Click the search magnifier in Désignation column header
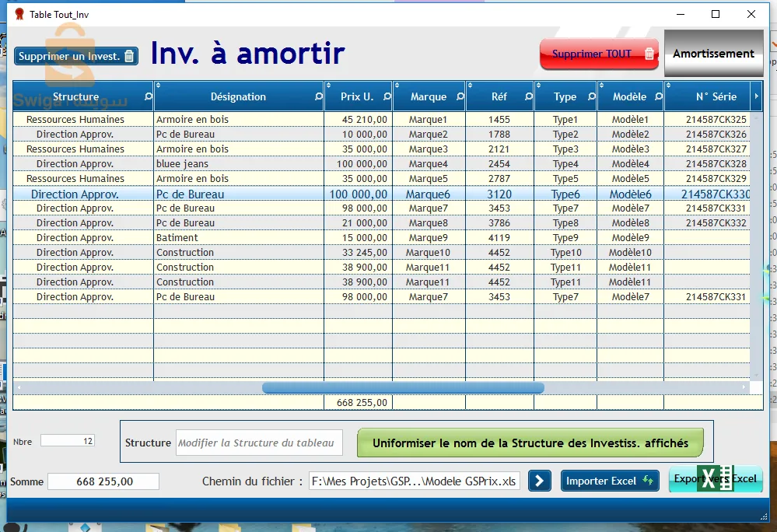Screen dimensions: 777x532 (318, 97)
